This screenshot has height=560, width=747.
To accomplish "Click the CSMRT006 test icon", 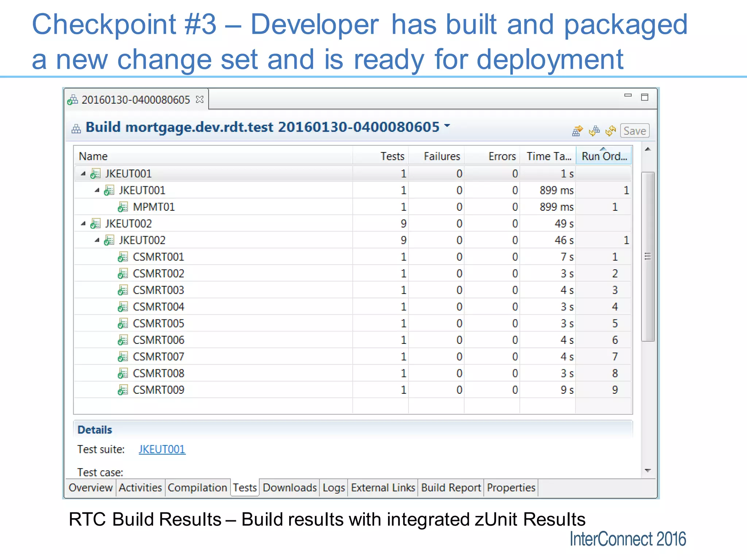I will (123, 340).
